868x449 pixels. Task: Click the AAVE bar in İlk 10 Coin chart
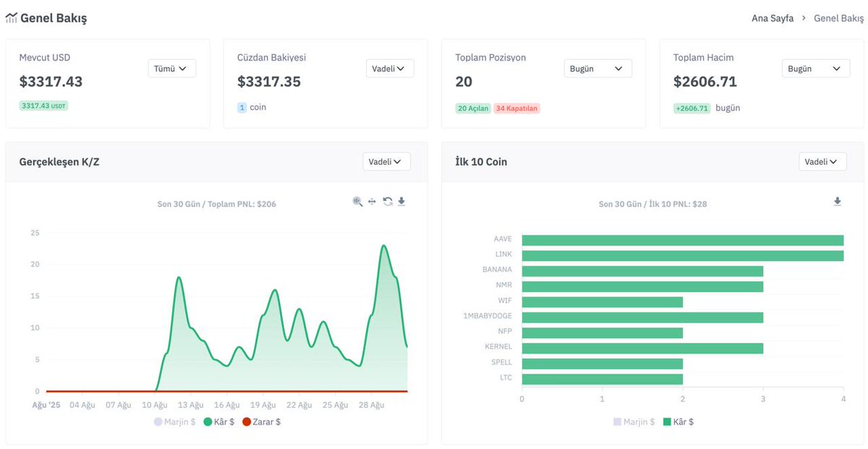click(x=683, y=240)
